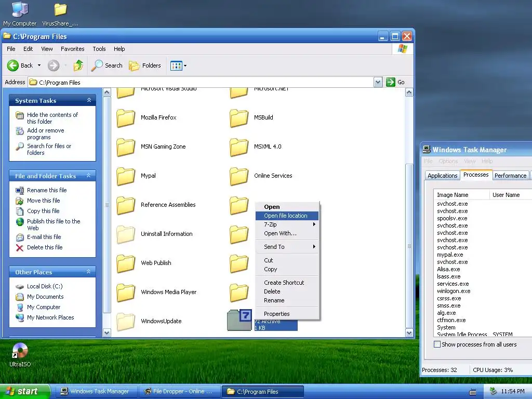
Task: Click the Local Disk (C:) drive icon
Action: [x=20, y=287]
